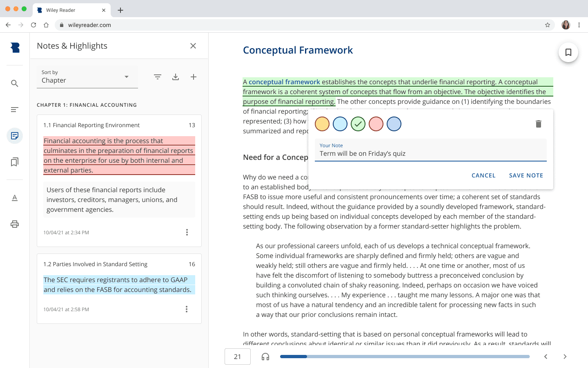This screenshot has height=368, width=588.
Task: Open the 1.1 Financial Reporting Environment note card title
Action: point(91,125)
